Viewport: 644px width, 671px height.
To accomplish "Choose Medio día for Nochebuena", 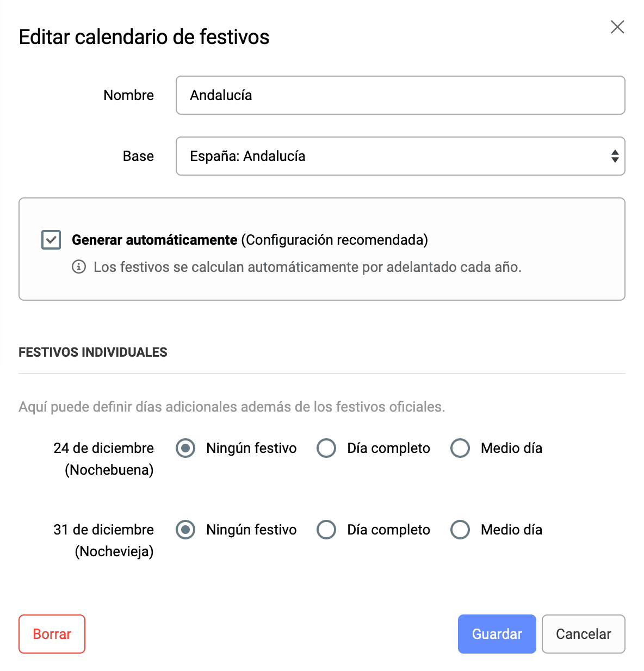I will [460, 449].
